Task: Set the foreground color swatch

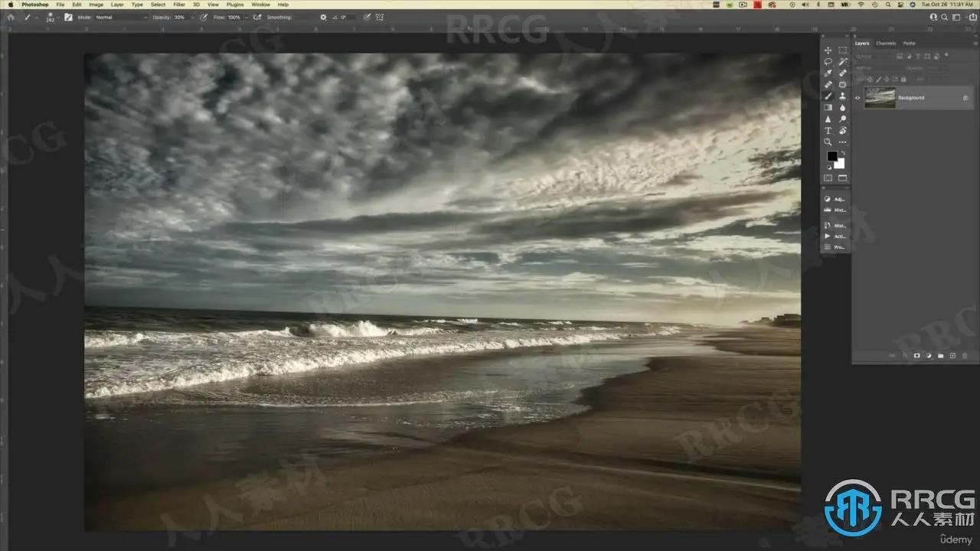Action: click(832, 156)
